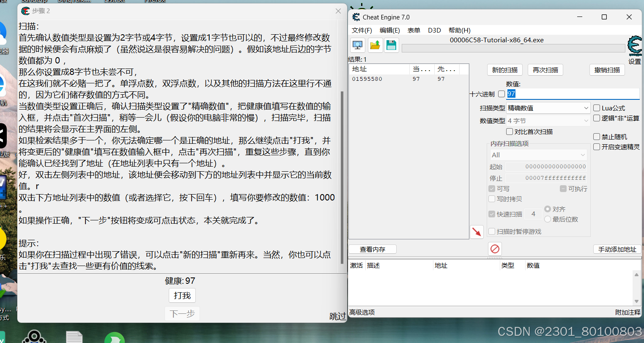Click red arrow add address icon
The height and width of the screenshot is (343, 644).
(477, 232)
